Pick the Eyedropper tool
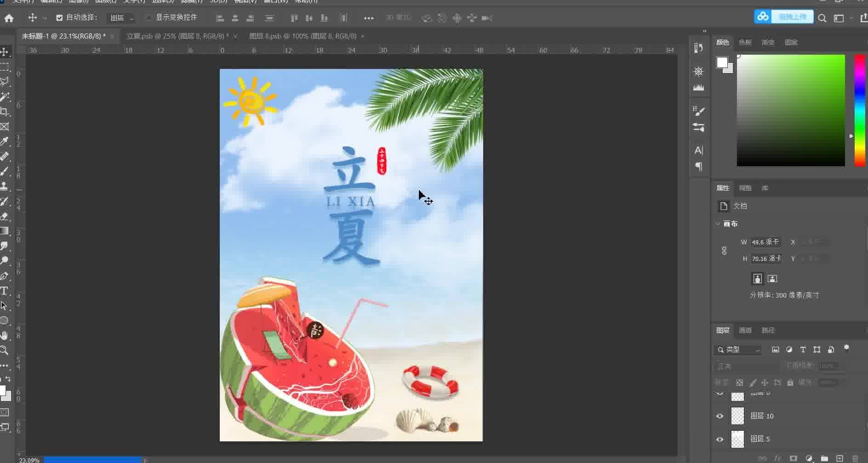 pos(5,141)
